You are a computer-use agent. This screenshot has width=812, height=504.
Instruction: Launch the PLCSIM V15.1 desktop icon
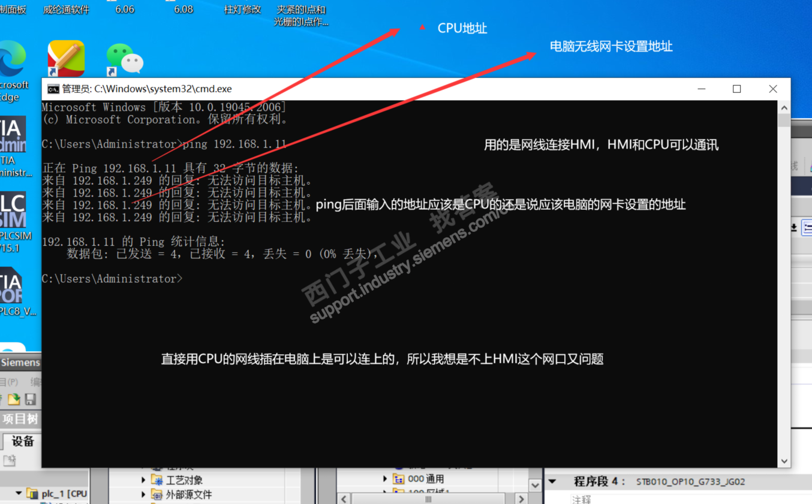tap(13, 210)
